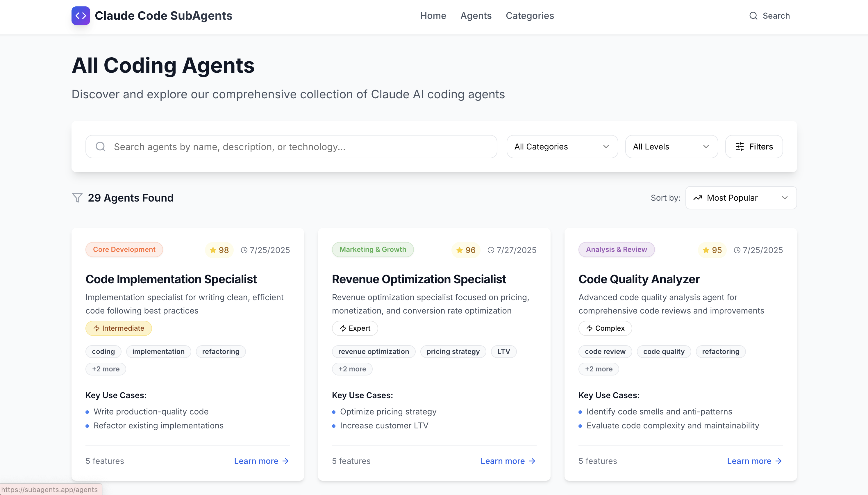Image resolution: width=868 pixels, height=495 pixels.
Task: Click 'Increase customer LTV' use case
Action: click(384, 426)
